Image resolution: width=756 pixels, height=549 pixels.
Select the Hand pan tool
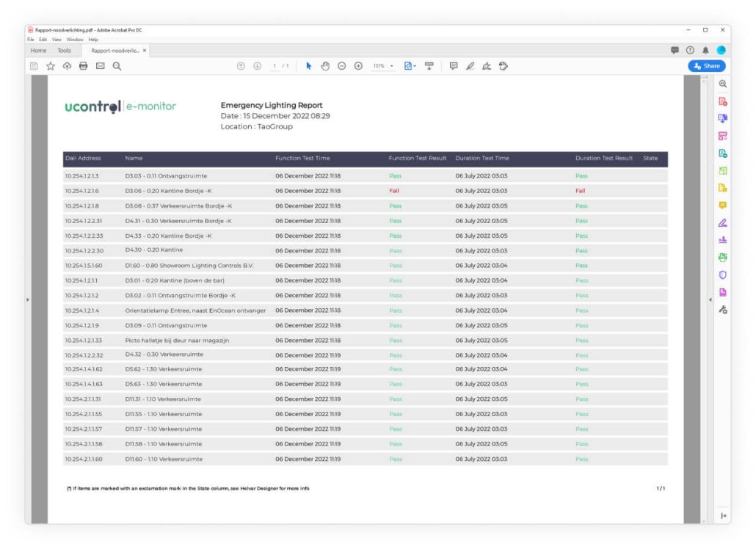[x=325, y=66]
